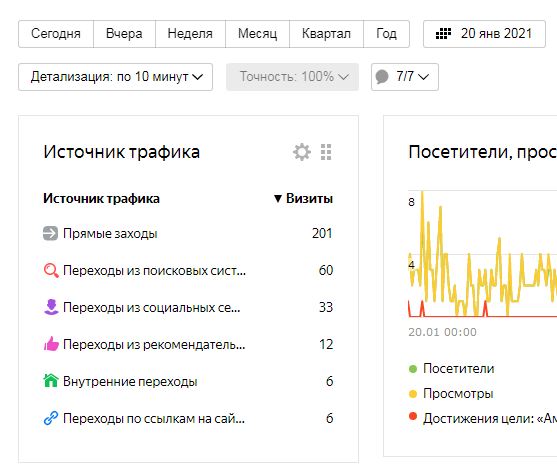The width and height of the screenshot is (557, 473).
Task: Toggle the Посетители legend item
Action: 451,369
